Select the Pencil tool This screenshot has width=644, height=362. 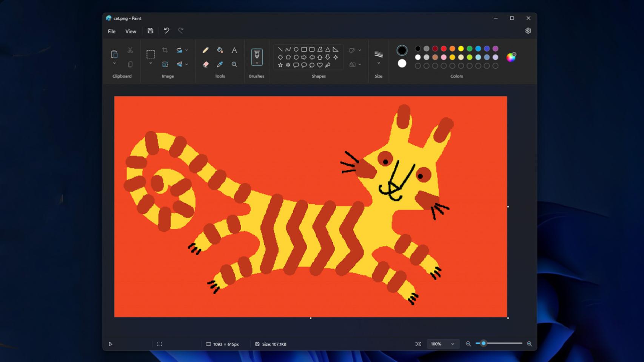(x=205, y=50)
